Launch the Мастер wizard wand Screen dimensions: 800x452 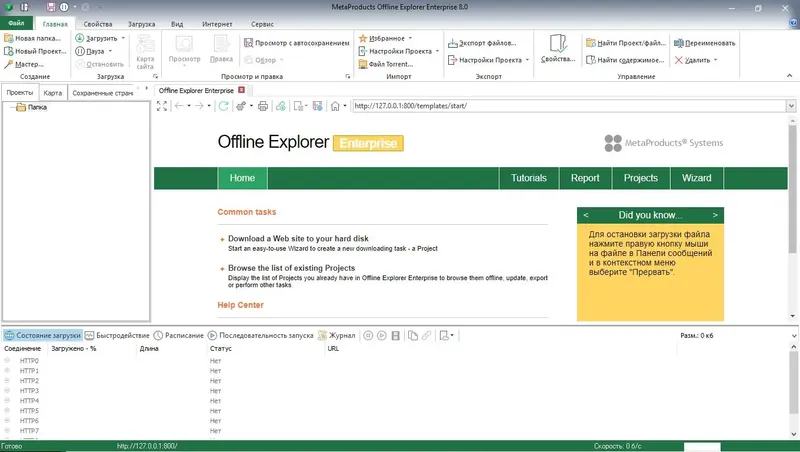click(x=23, y=64)
